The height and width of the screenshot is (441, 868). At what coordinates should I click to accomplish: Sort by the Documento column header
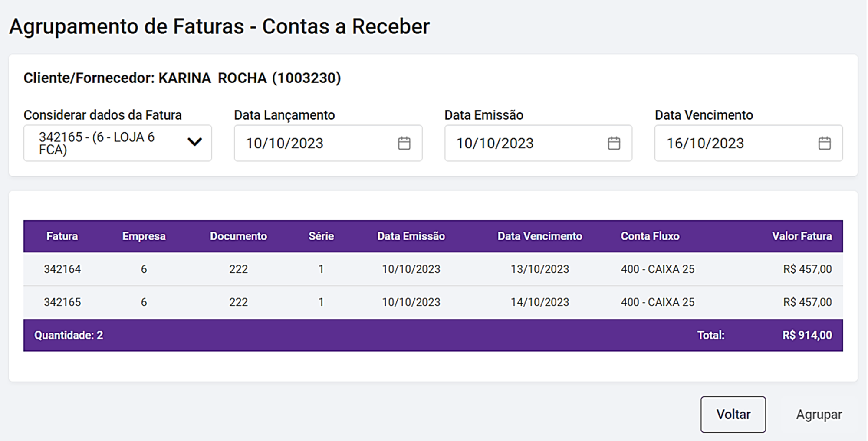(238, 236)
